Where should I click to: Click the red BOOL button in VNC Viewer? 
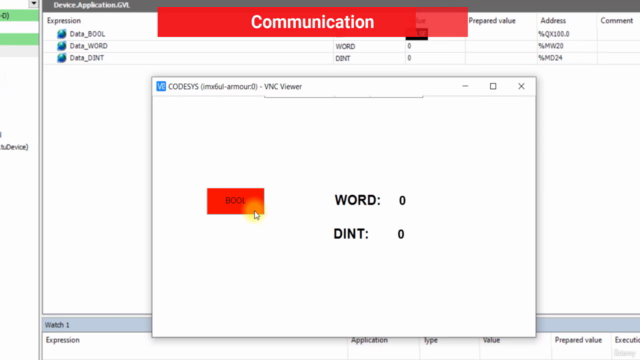pos(236,201)
